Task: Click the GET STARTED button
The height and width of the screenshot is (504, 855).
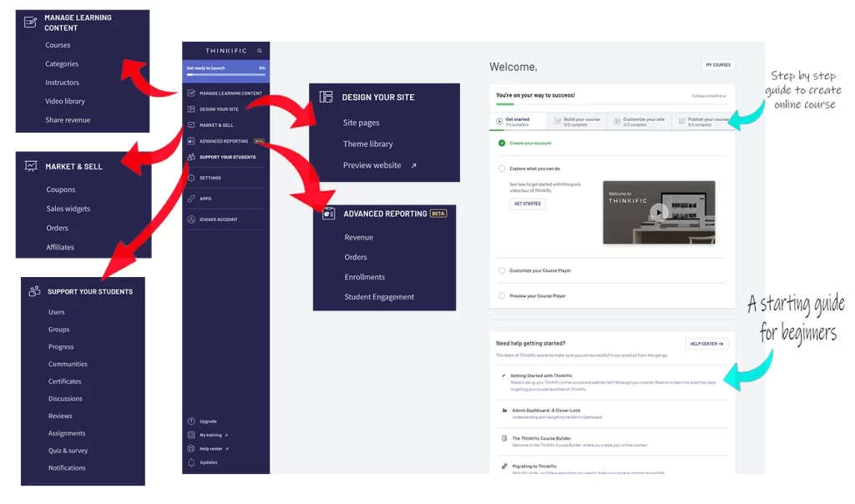Action: 528,204
